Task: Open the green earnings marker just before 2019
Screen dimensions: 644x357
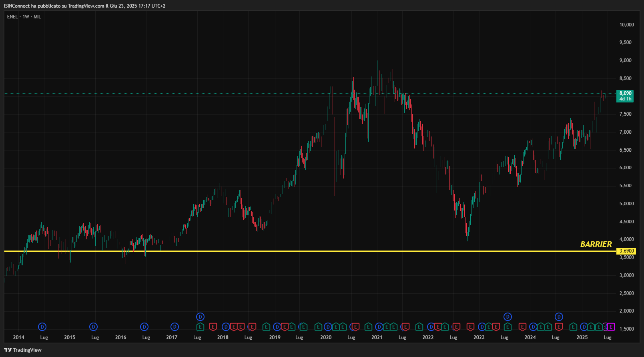Action: click(x=267, y=327)
